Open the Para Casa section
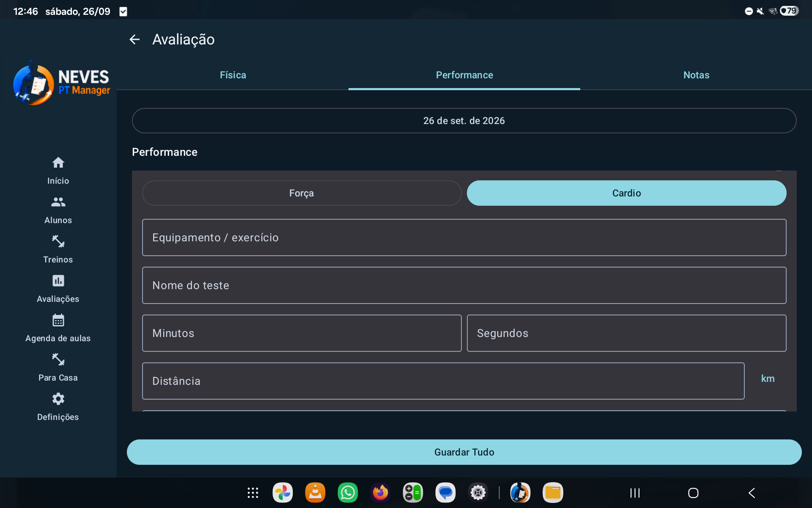 pos(58,367)
